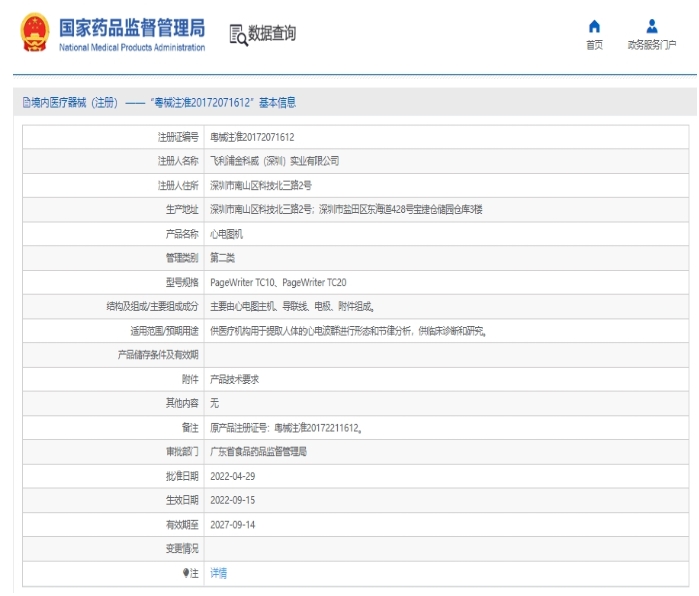Click the data query magnifier icon

(238, 35)
